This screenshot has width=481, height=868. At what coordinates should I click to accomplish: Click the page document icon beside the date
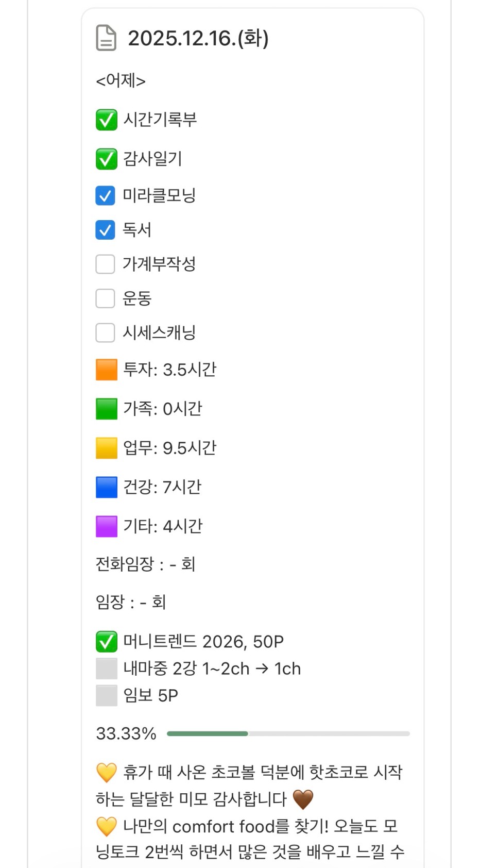coord(106,38)
